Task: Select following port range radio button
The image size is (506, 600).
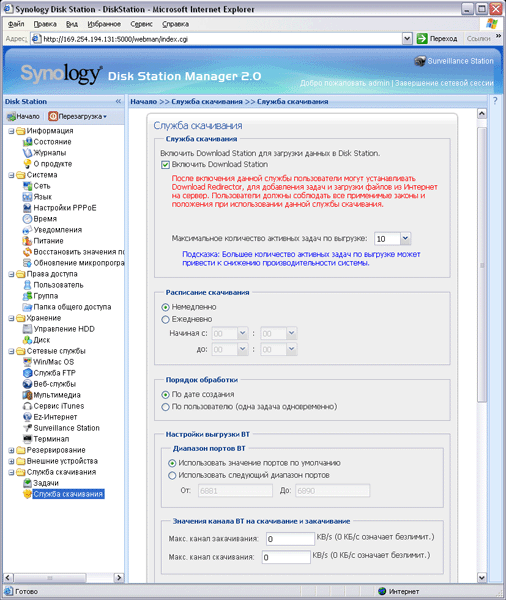Action: (172, 476)
